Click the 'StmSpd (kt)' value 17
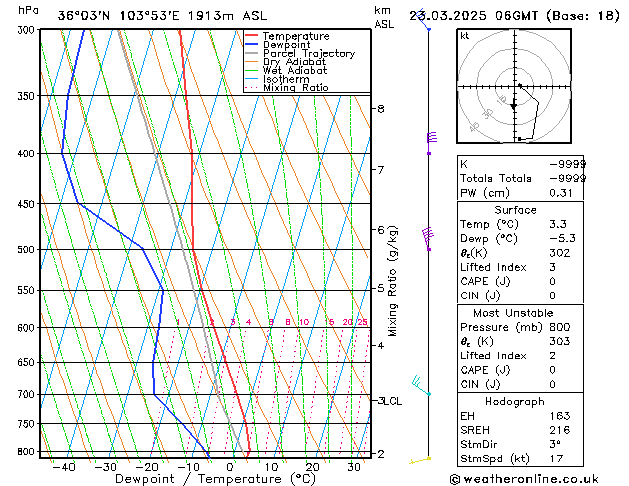629x486 pixels. (556, 458)
